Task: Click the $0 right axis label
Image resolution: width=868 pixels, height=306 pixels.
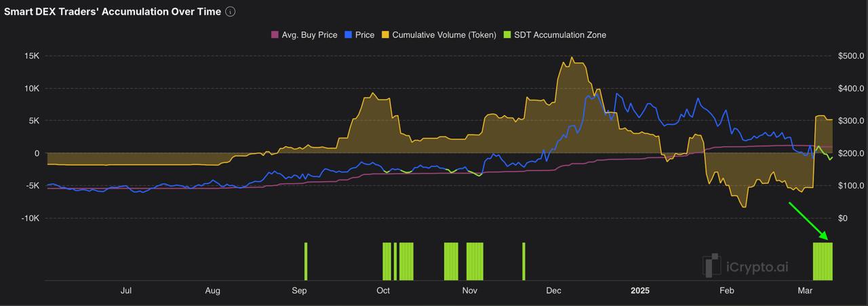Action: [x=843, y=218]
